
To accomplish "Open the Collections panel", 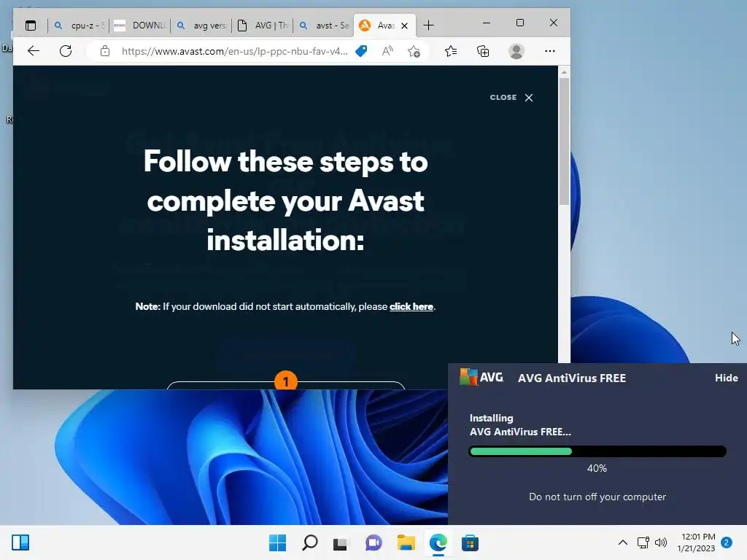I will point(483,51).
